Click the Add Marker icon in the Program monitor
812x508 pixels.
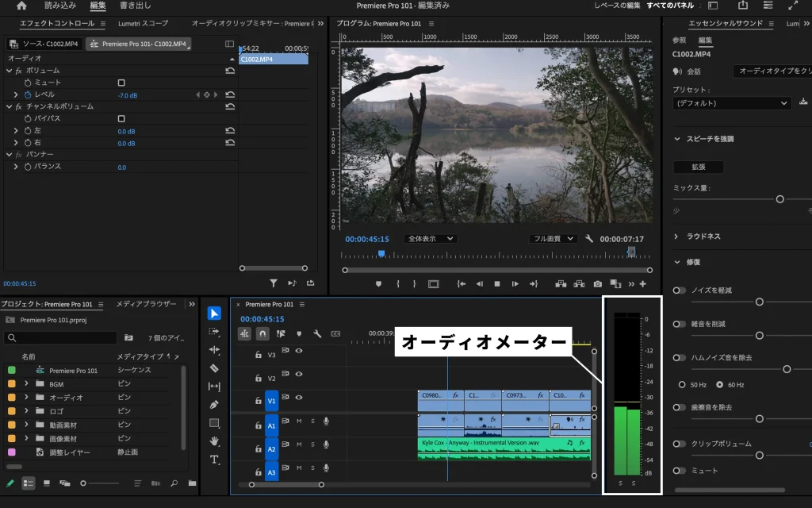378,283
